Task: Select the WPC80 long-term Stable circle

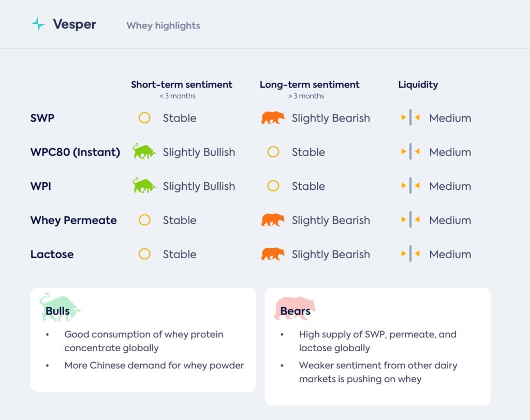Action: point(273,152)
